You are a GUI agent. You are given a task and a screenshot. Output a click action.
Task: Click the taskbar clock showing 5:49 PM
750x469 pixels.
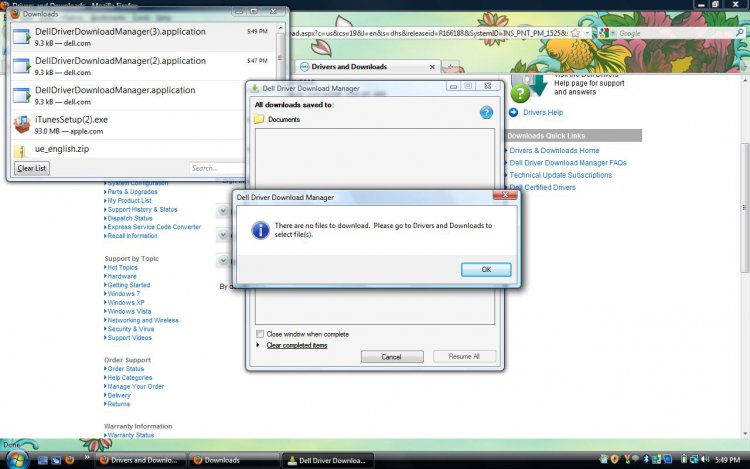pyautogui.click(x=728, y=459)
